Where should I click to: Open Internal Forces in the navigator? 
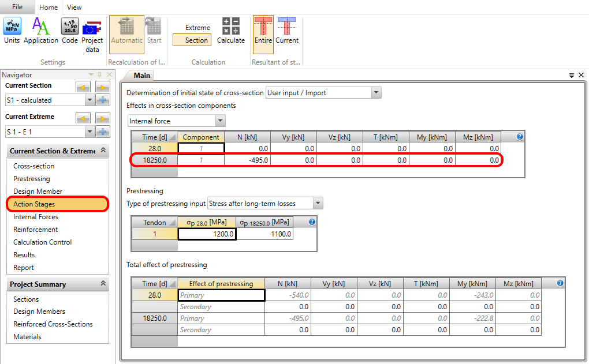pos(36,217)
